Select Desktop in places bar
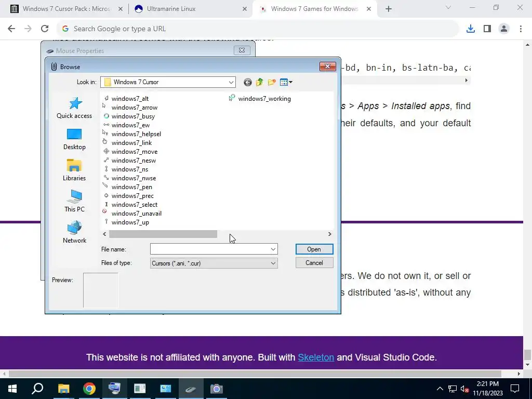The image size is (532, 399). [x=74, y=139]
